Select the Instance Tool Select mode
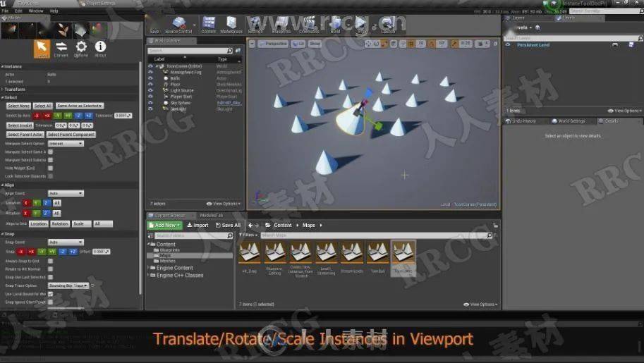Screen dimensions: 644x363 (42, 49)
